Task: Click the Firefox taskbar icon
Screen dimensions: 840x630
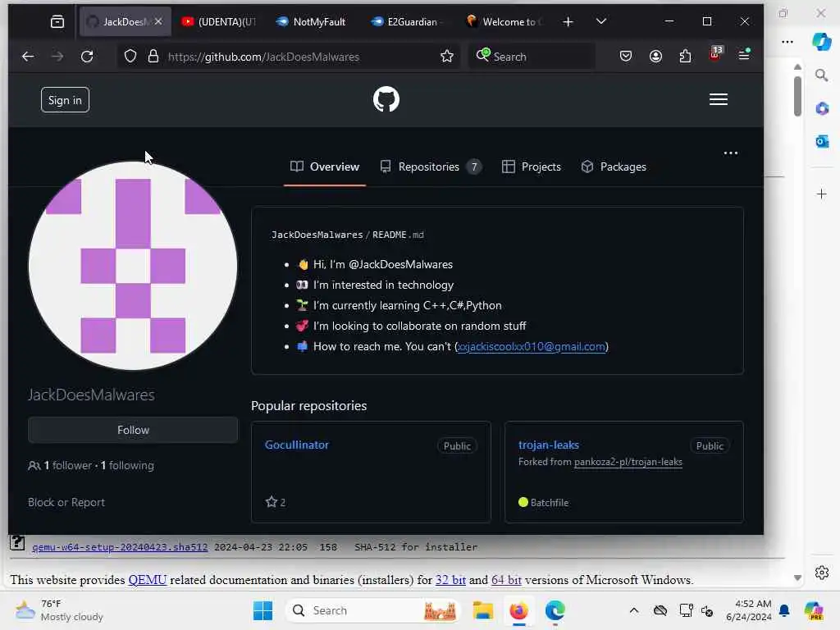Action: tap(518, 610)
